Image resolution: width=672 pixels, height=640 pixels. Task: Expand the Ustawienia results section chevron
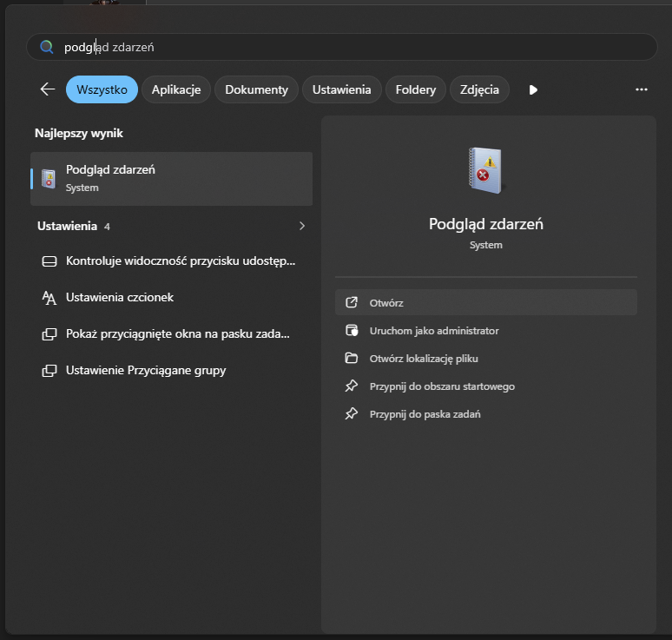point(302,226)
